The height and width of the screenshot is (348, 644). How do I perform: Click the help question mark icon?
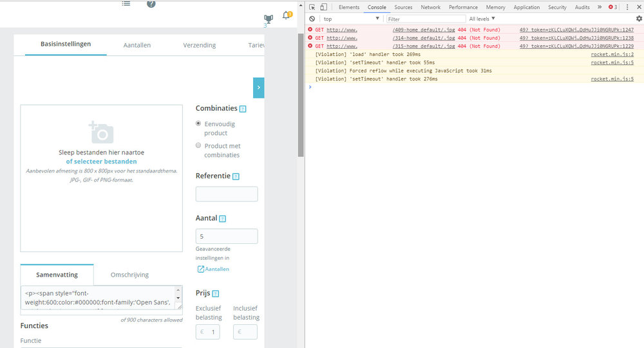click(151, 4)
